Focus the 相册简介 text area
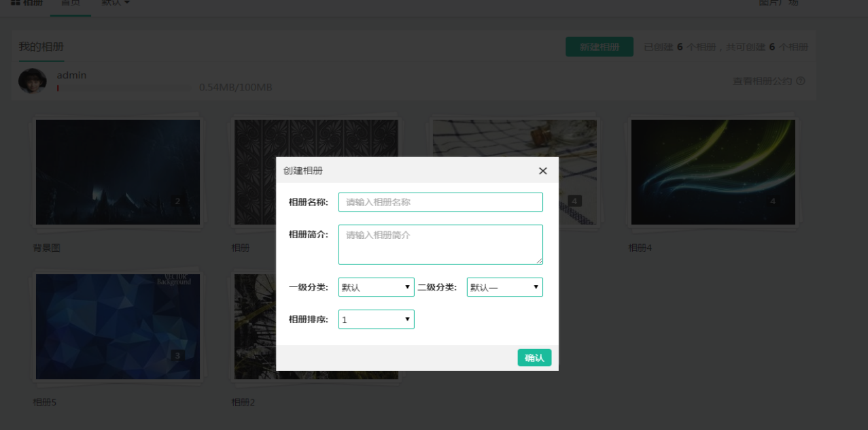Screen dimensions: 868x430 (440, 244)
